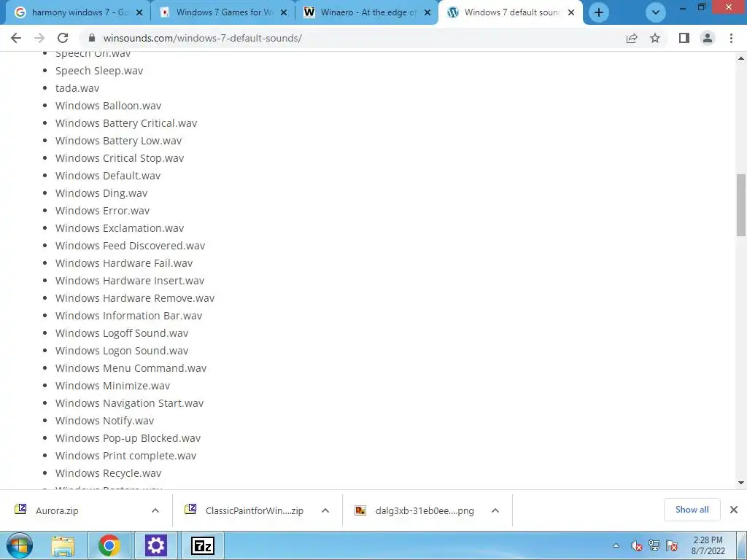Viewport: 747px width, 560px height.
Task: Share this page via share icon
Action: [x=632, y=38]
